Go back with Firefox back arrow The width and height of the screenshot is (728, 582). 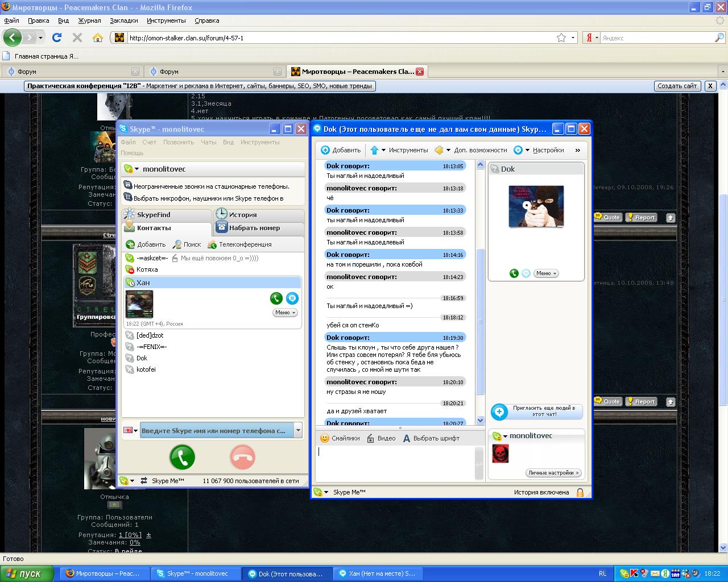tap(13, 38)
